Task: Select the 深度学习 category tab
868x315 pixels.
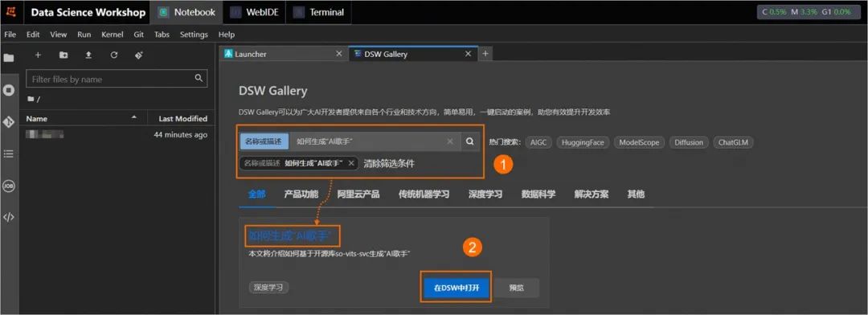Action: pyautogui.click(x=485, y=194)
